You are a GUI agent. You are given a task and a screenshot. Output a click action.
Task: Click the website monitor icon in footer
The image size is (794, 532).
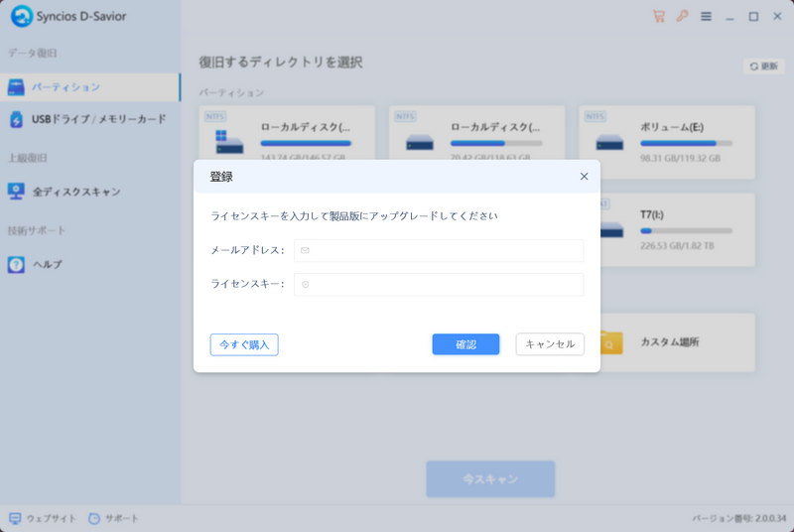[15, 518]
